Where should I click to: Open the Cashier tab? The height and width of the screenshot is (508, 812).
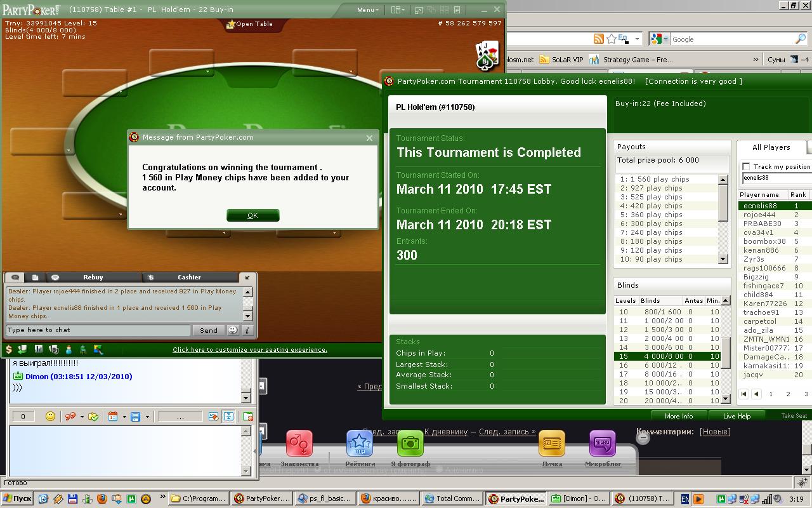[189, 277]
